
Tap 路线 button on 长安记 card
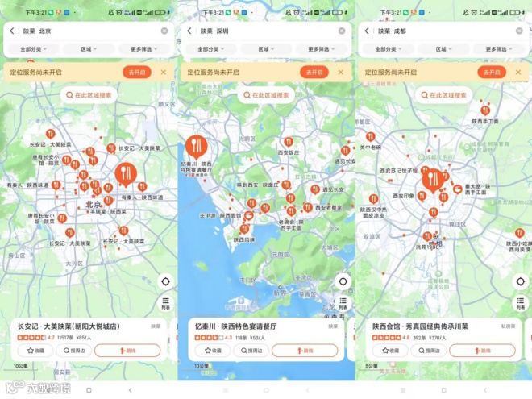pyautogui.click(x=127, y=351)
